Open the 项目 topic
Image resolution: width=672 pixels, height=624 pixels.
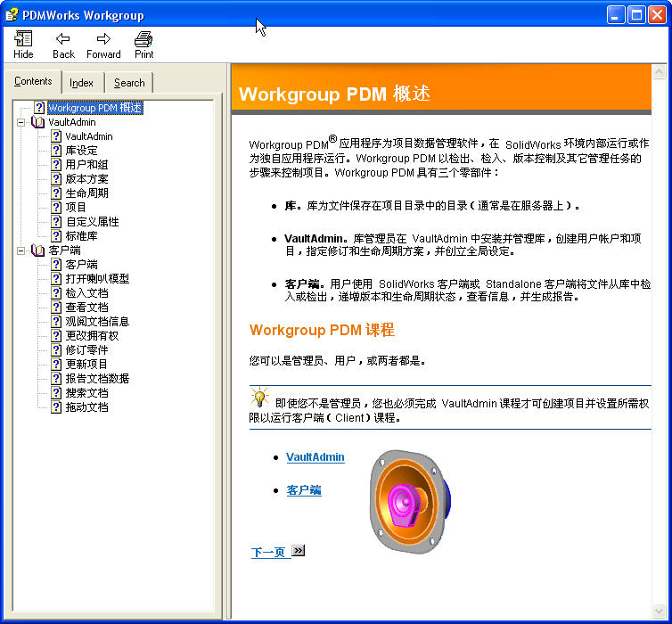tap(76, 208)
